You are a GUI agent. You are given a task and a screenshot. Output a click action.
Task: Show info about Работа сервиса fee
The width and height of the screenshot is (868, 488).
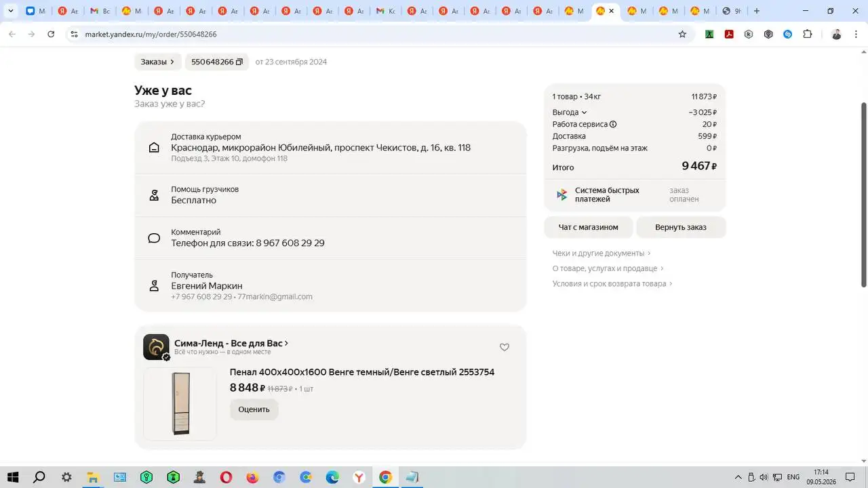pos(613,124)
